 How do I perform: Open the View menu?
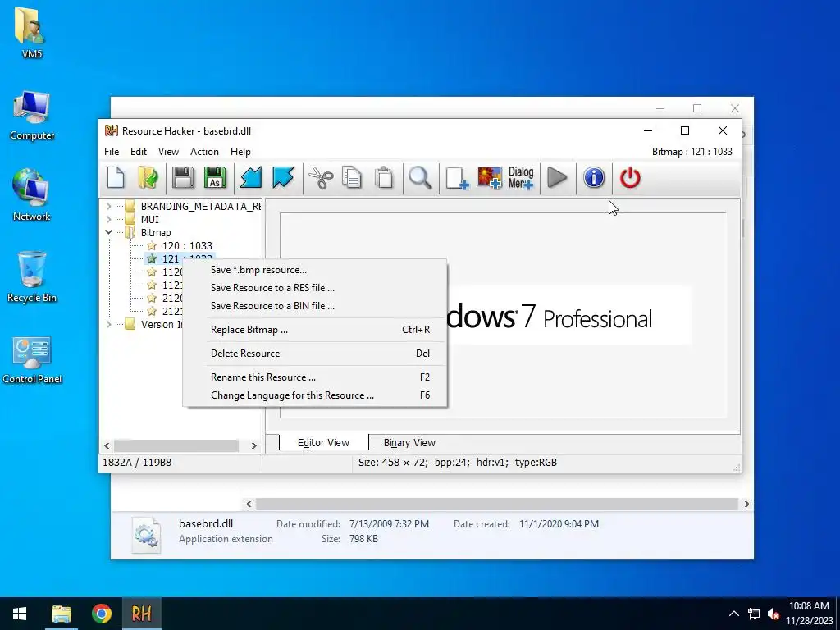click(168, 152)
